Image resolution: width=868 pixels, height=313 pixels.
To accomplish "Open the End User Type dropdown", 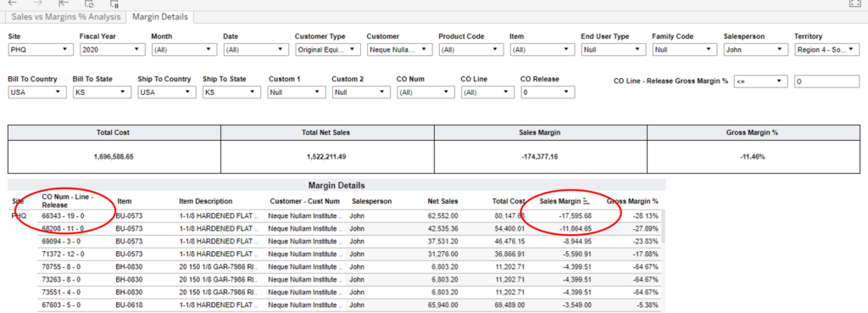I will click(614, 49).
